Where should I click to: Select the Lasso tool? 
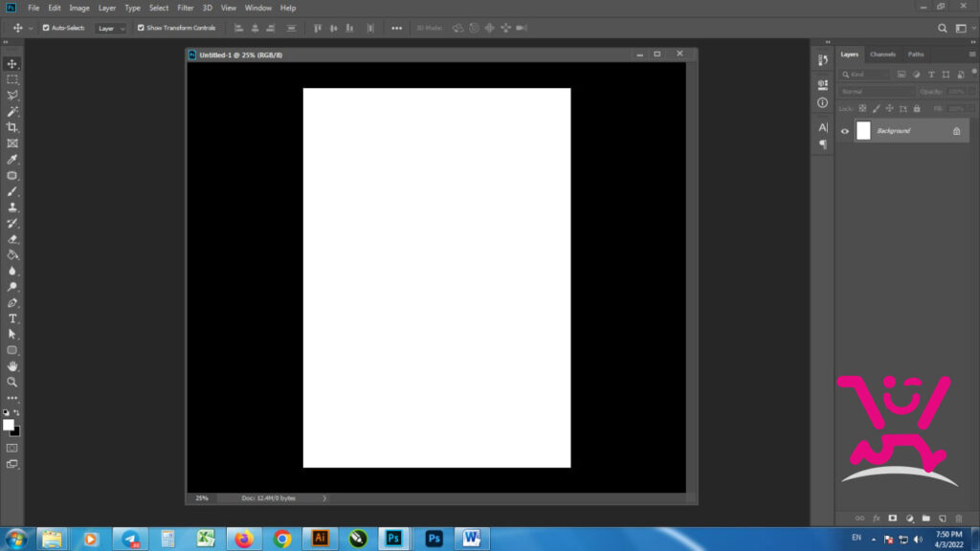tap(11, 96)
